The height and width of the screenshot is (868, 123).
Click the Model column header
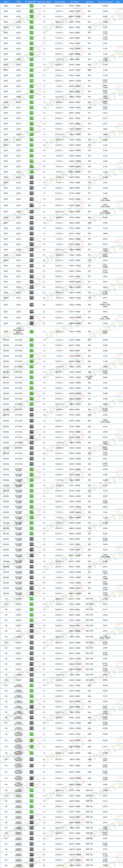19,2
